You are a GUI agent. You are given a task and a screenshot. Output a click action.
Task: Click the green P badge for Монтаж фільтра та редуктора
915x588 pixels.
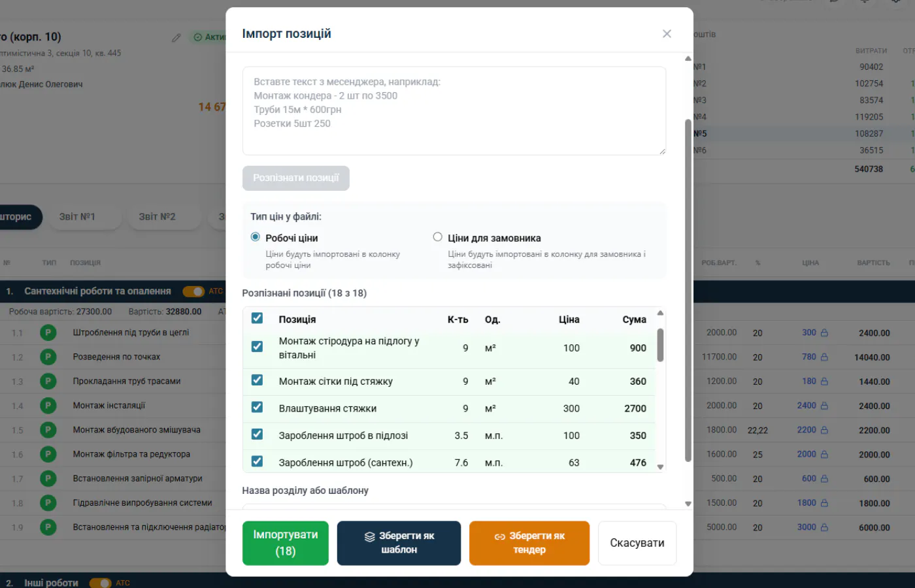[x=48, y=455]
